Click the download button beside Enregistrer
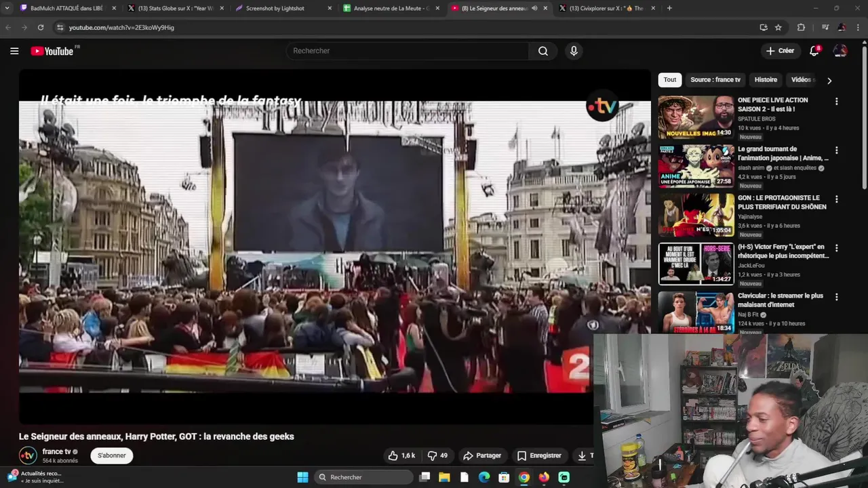The height and width of the screenshot is (488, 868). coord(583,455)
